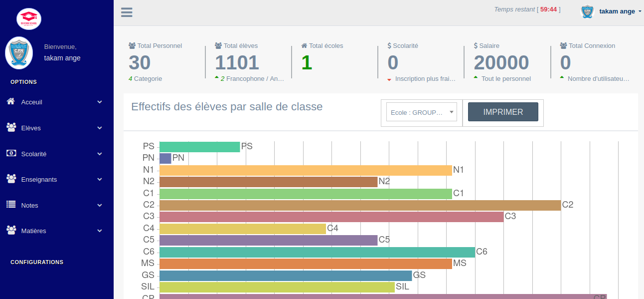Click the house icon beside Acceuil
Screen dimensions: 644x299
11,102
